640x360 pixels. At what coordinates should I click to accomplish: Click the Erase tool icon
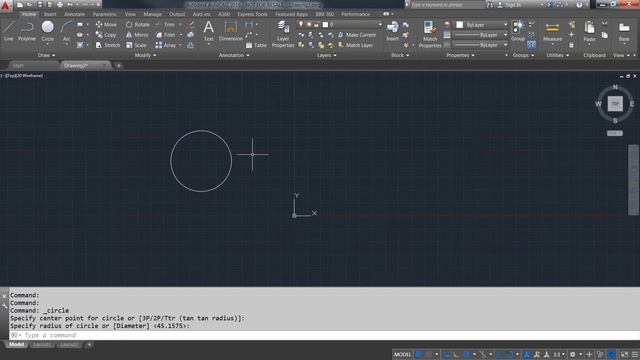pyautogui.click(x=191, y=24)
